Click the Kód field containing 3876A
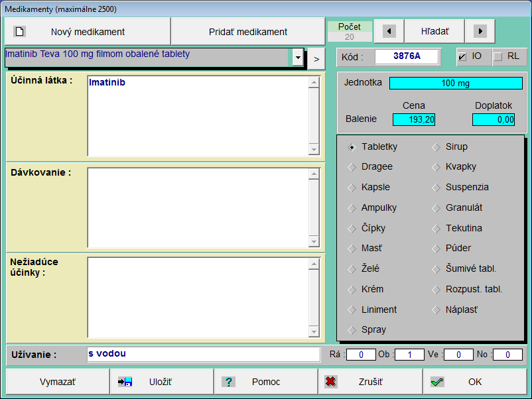Image resolution: width=532 pixels, height=399 pixels. pos(407,56)
